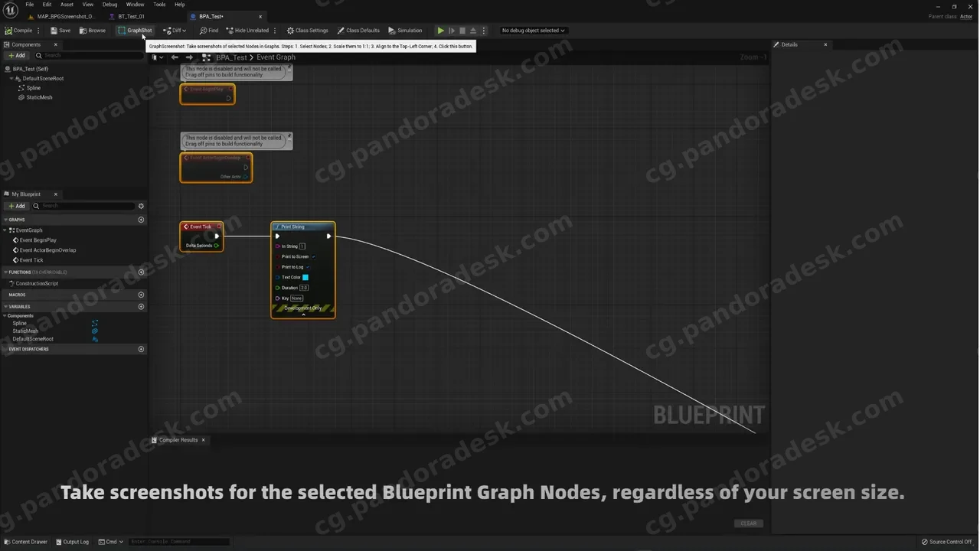Viewport: 980px width, 551px height.
Task: Open Find in the blueprint toolbar
Action: click(209, 31)
